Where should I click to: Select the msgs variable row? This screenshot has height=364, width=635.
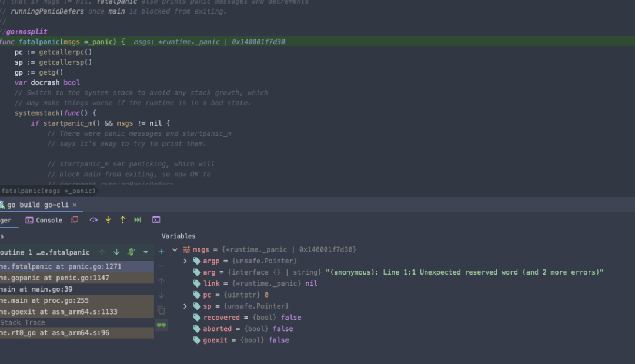[269, 250]
